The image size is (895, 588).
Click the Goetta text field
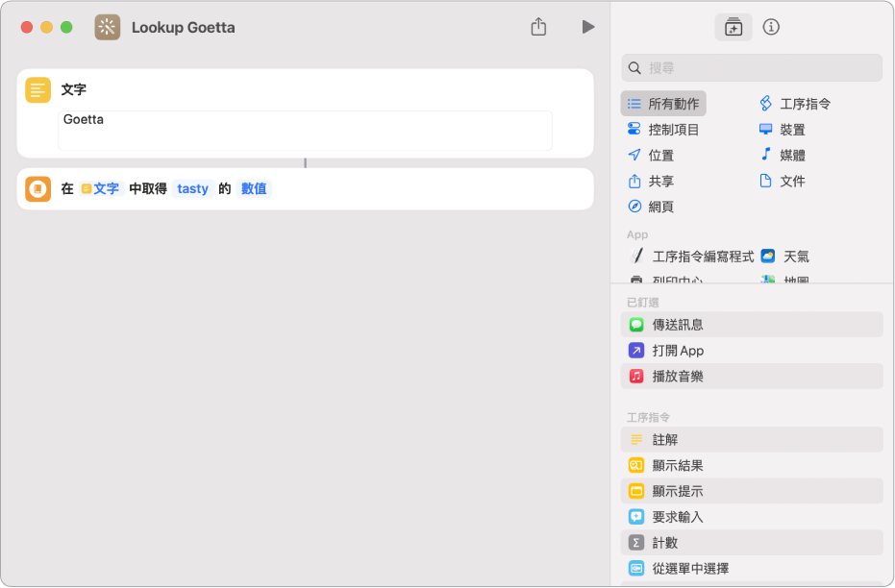pyautogui.click(x=305, y=131)
